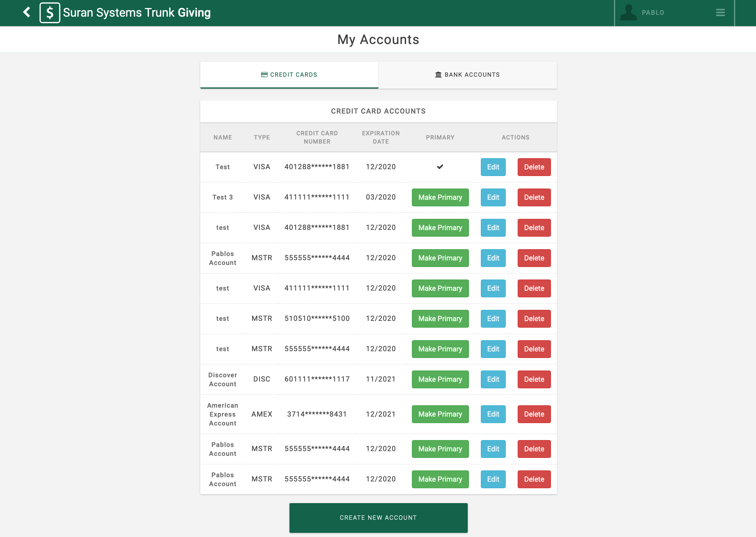The width and height of the screenshot is (756, 537).
Task: Delete the last Pablos Account row
Action: [534, 479]
